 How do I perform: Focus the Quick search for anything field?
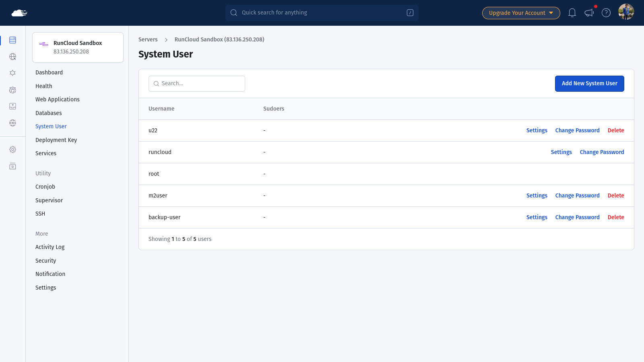[322, 13]
